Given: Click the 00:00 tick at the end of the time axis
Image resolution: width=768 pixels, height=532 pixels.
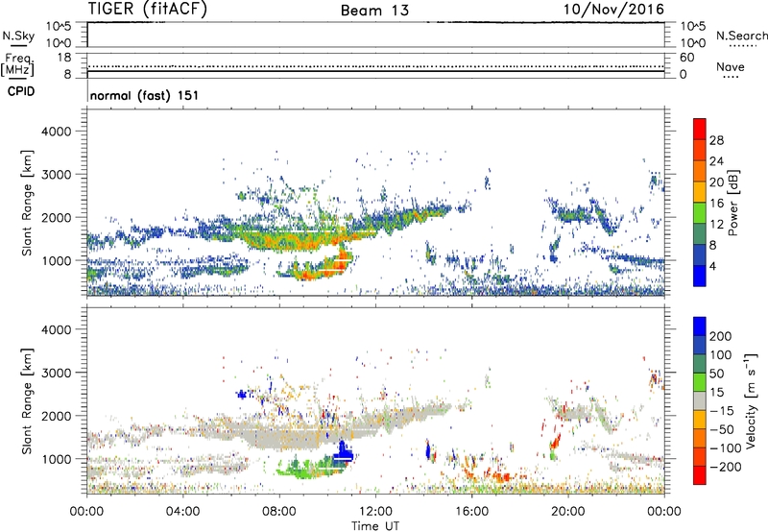Looking at the screenshot, I should pyautogui.click(x=664, y=512).
